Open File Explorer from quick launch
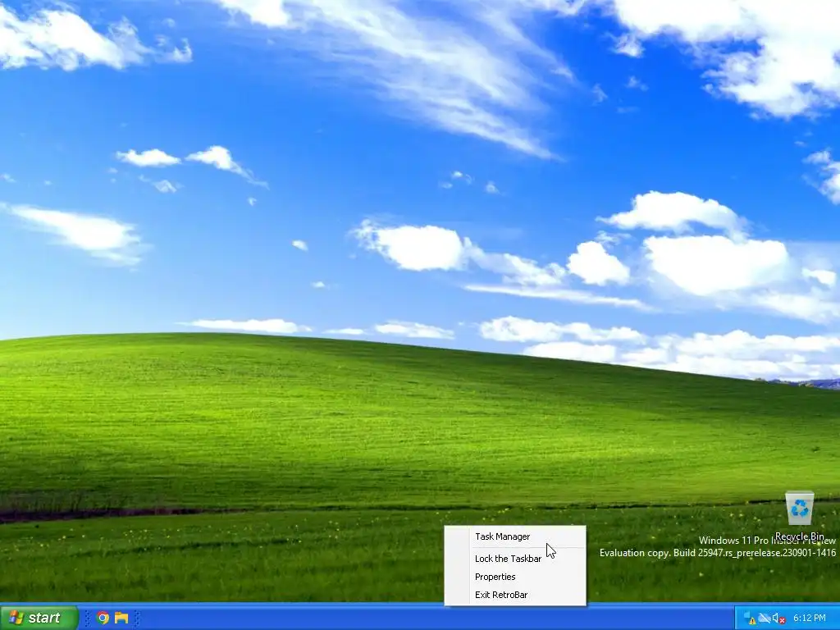This screenshot has height=630, width=840. (121, 619)
